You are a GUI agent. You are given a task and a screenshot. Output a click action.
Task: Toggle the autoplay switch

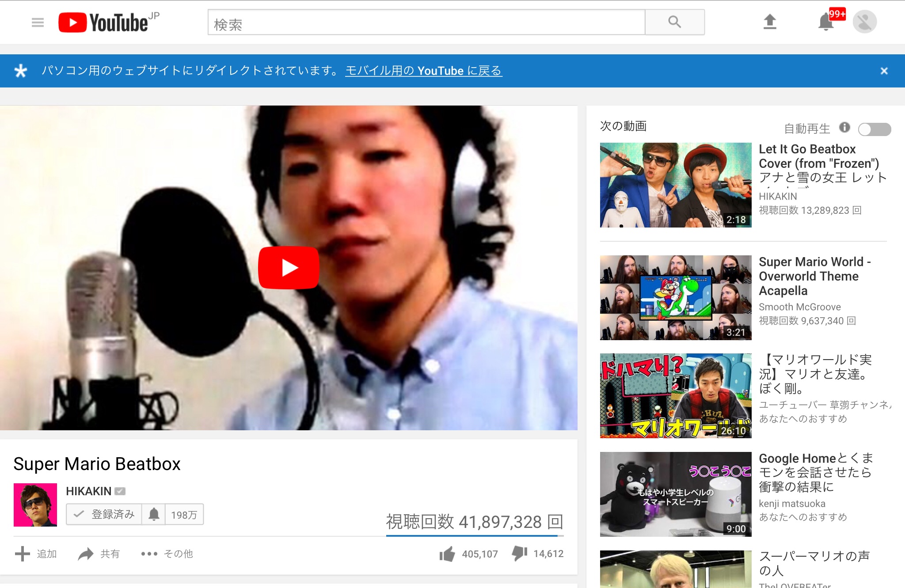click(x=874, y=129)
